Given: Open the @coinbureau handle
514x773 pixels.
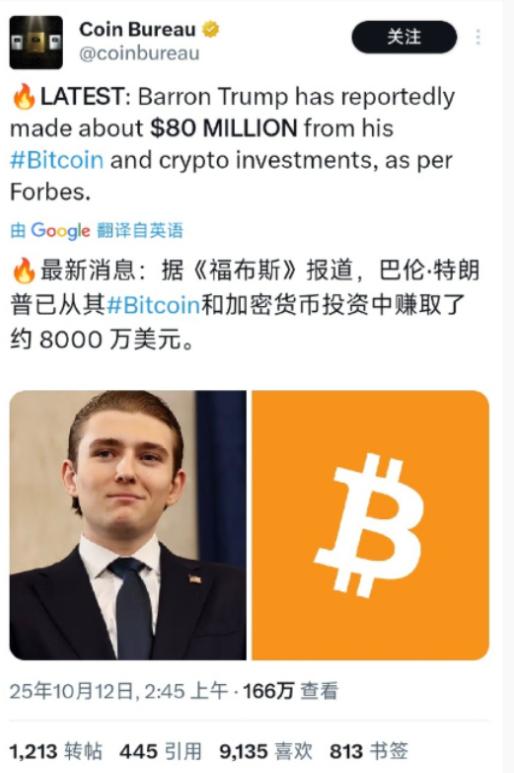Looking at the screenshot, I should [139, 53].
